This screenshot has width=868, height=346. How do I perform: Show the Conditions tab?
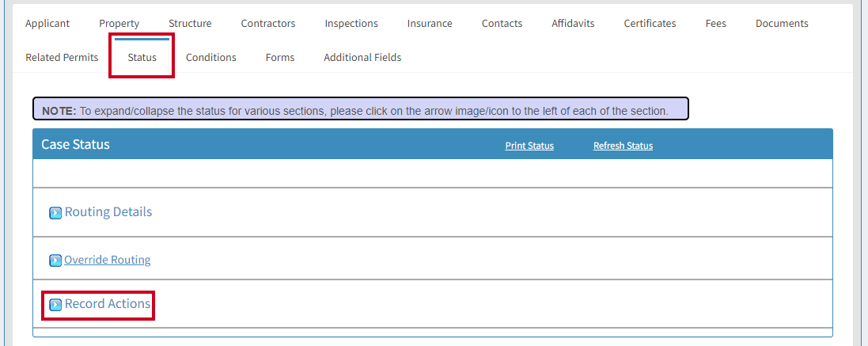click(x=211, y=57)
